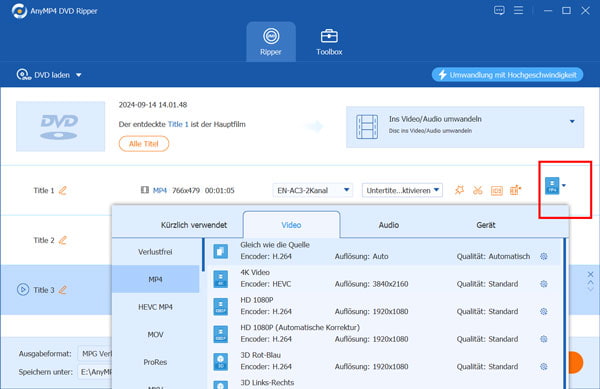Image resolution: width=600 pixels, height=389 pixels.
Task: Click the Title 1 link in main film text
Action: tap(178, 124)
